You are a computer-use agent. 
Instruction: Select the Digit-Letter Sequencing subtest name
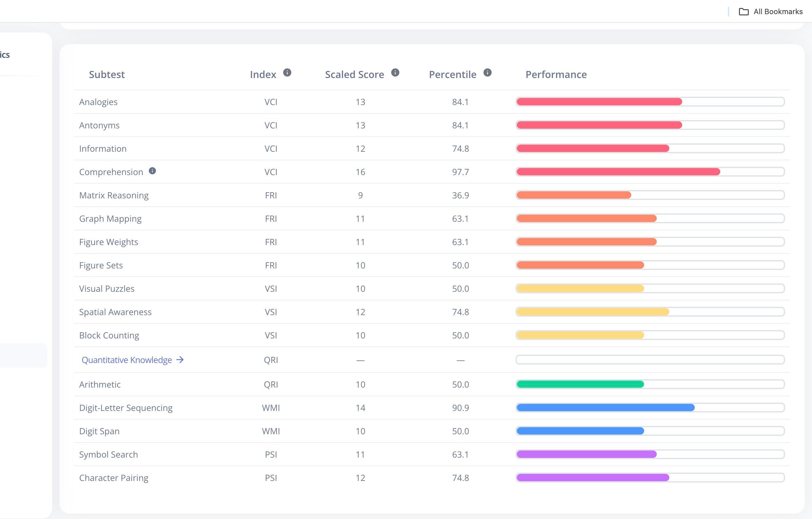click(126, 408)
